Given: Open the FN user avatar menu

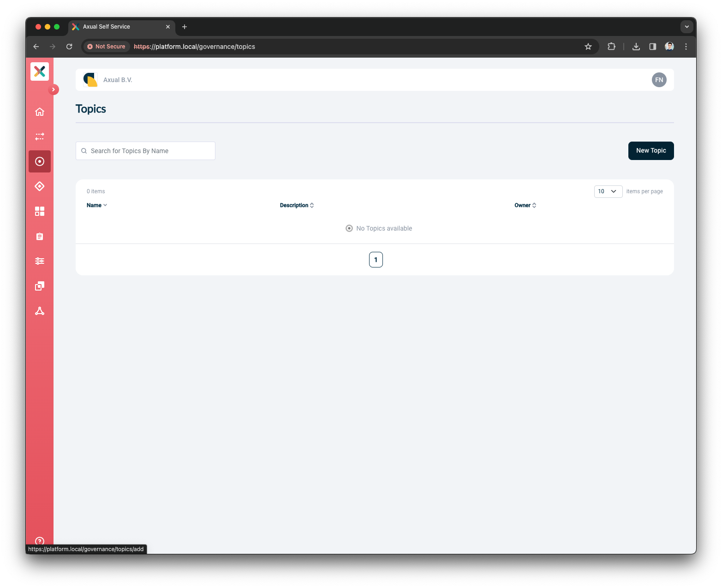Looking at the screenshot, I should pyautogui.click(x=659, y=80).
